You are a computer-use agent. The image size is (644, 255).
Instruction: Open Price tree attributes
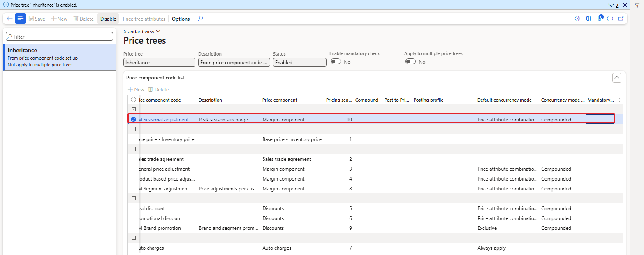pyautogui.click(x=144, y=19)
